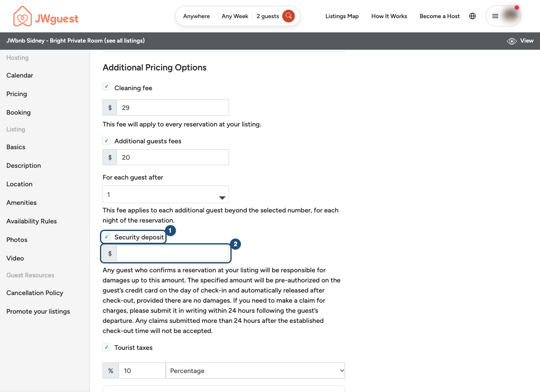
Task: Click the blurred profile avatar
Action: (510, 16)
